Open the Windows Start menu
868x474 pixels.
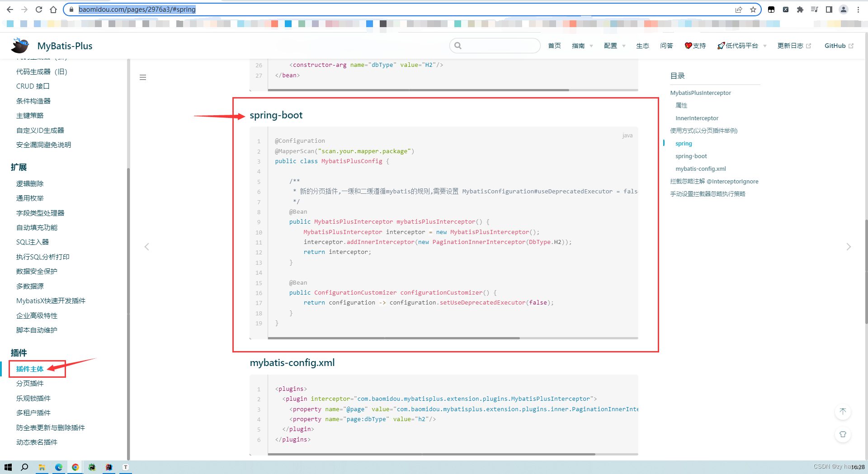tap(8, 467)
